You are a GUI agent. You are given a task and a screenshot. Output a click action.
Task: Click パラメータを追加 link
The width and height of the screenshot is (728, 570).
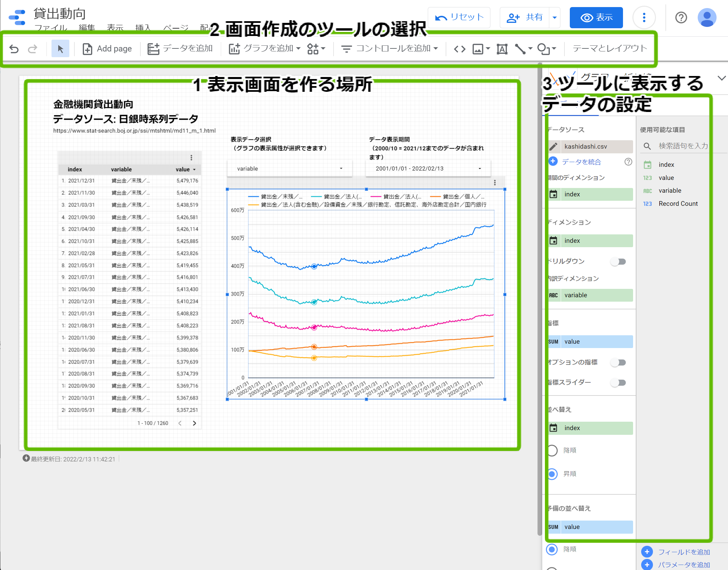[x=684, y=565]
